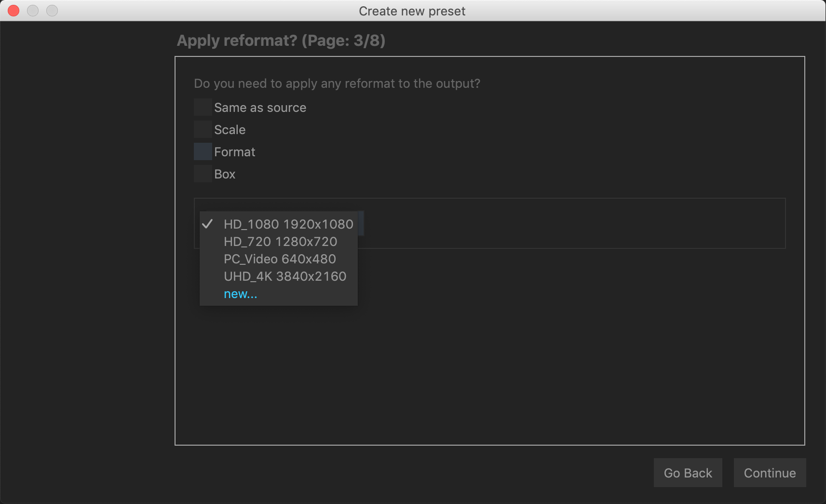Image resolution: width=826 pixels, height=504 pixels.
Task: Click Continue to proceed to next page
Action: click(769, 473)
